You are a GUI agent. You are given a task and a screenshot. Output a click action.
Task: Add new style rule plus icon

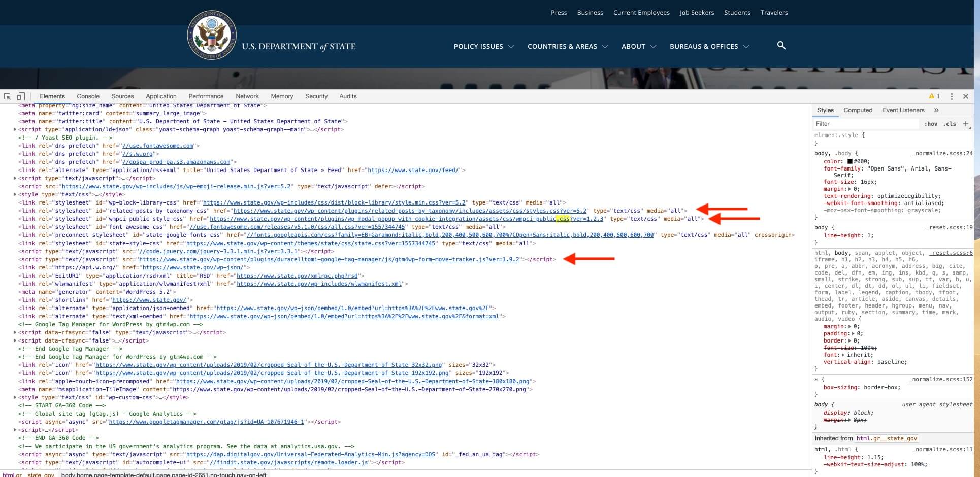[x=966, y=124]
